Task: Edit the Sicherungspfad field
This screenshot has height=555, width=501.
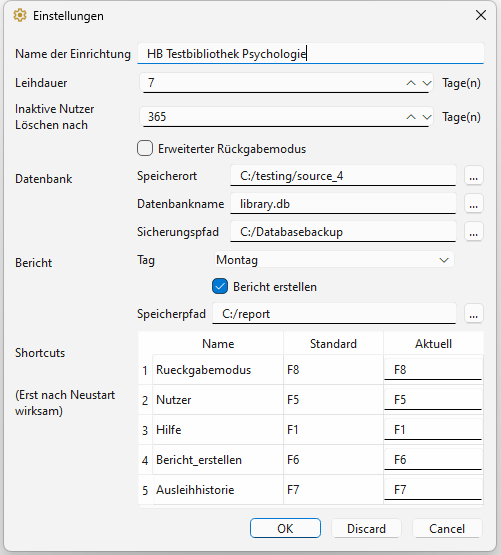Action: (343, 232)
